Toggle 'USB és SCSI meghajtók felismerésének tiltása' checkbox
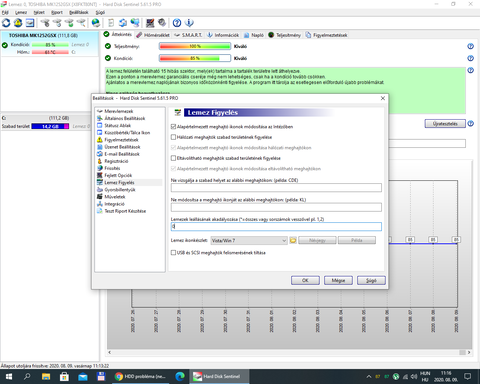480x384 pixels. click(x=173, y=253)
